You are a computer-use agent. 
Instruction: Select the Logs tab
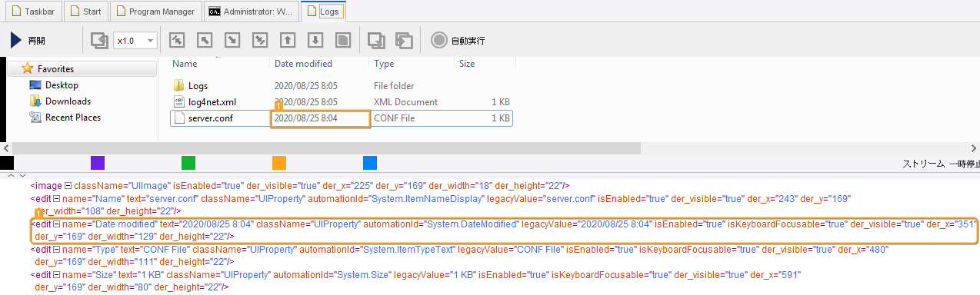[x=323, y=12]
